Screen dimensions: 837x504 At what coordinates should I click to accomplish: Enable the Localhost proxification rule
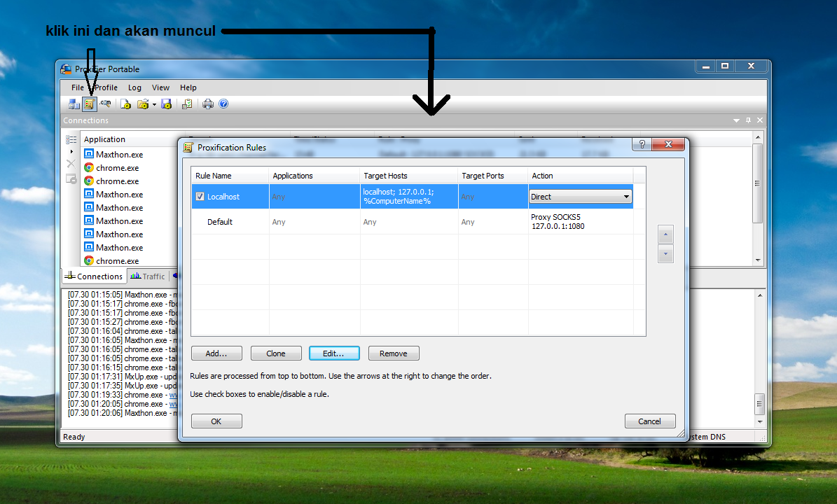[x=200, y=196]
